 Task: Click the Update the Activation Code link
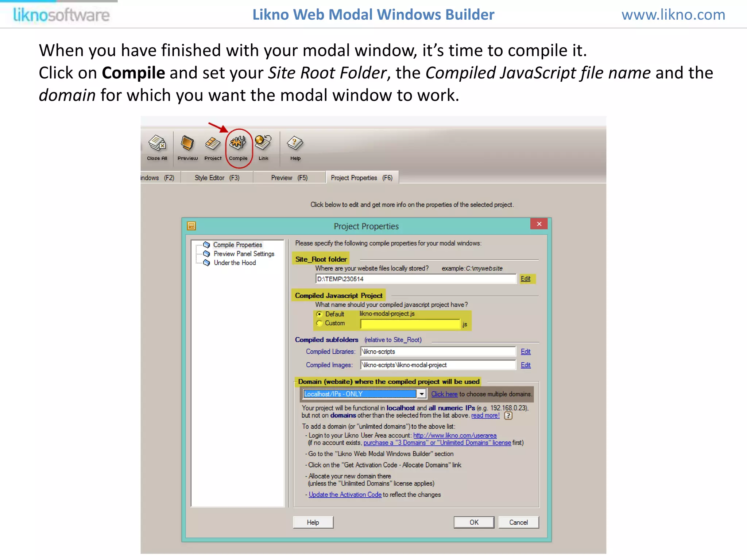345,495
